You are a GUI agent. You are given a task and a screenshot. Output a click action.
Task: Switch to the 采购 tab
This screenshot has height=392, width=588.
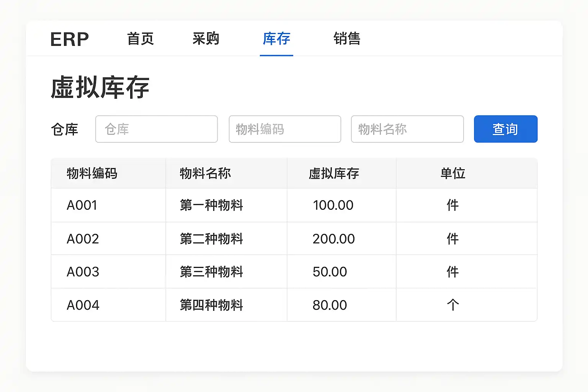(x=206, y=39)
